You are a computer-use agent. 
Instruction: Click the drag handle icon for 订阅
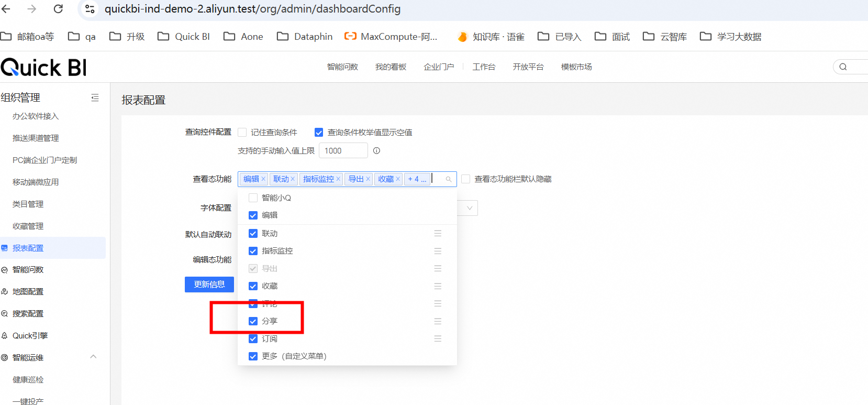pyautogui.click(x=438, y=339)
